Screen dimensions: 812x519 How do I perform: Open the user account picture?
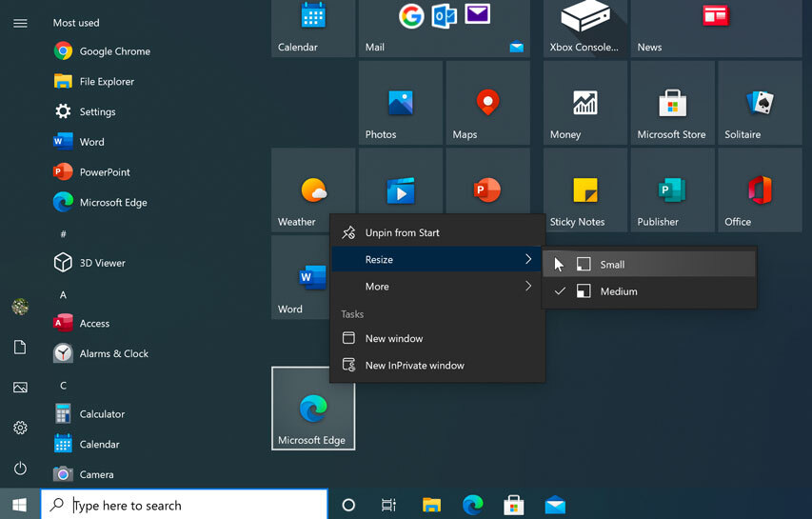[20, 307]
